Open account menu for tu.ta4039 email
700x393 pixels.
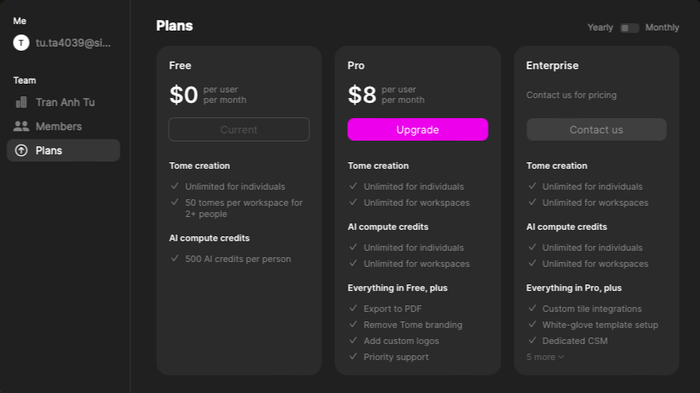pyautogui.click(x=63, y=43)
